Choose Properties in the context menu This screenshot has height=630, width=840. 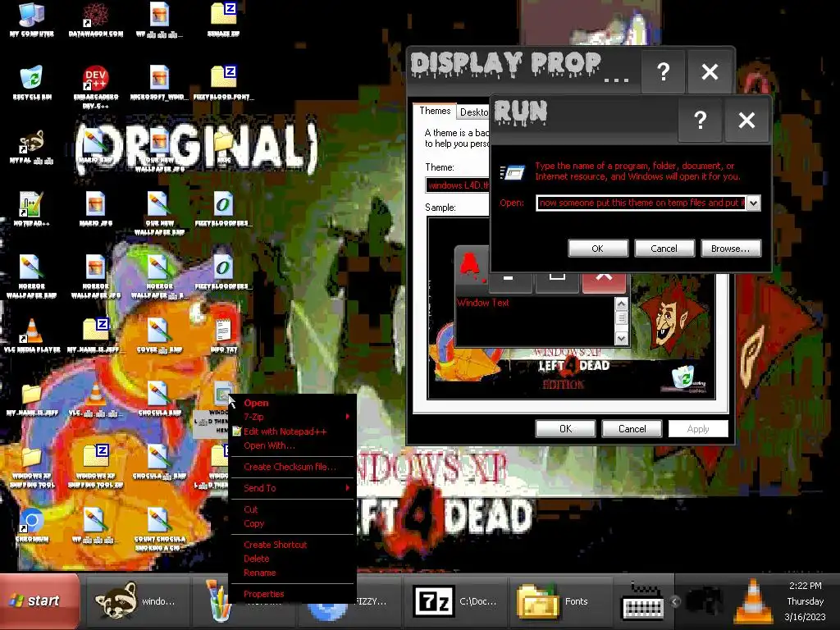point(293,594)
